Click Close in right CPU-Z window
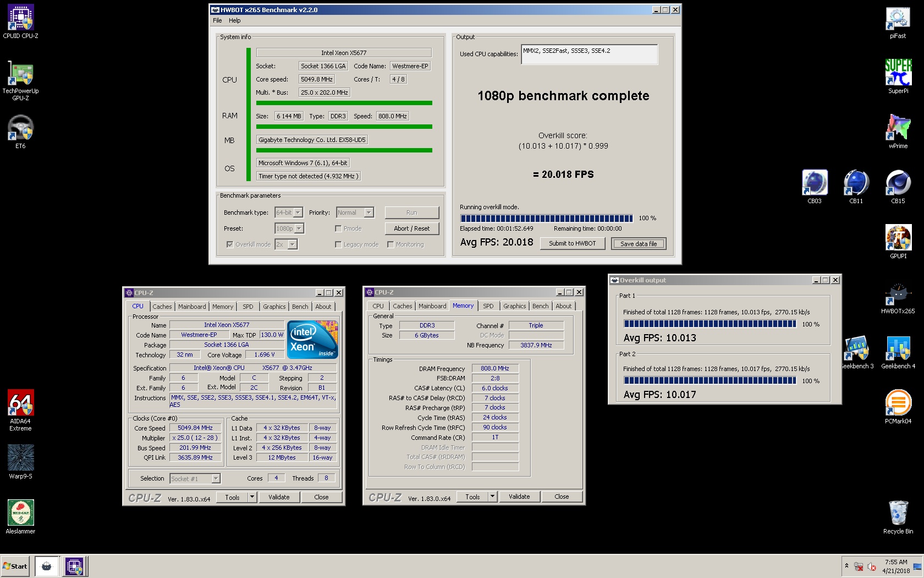 pyautogui.click(x=562, y=497)
